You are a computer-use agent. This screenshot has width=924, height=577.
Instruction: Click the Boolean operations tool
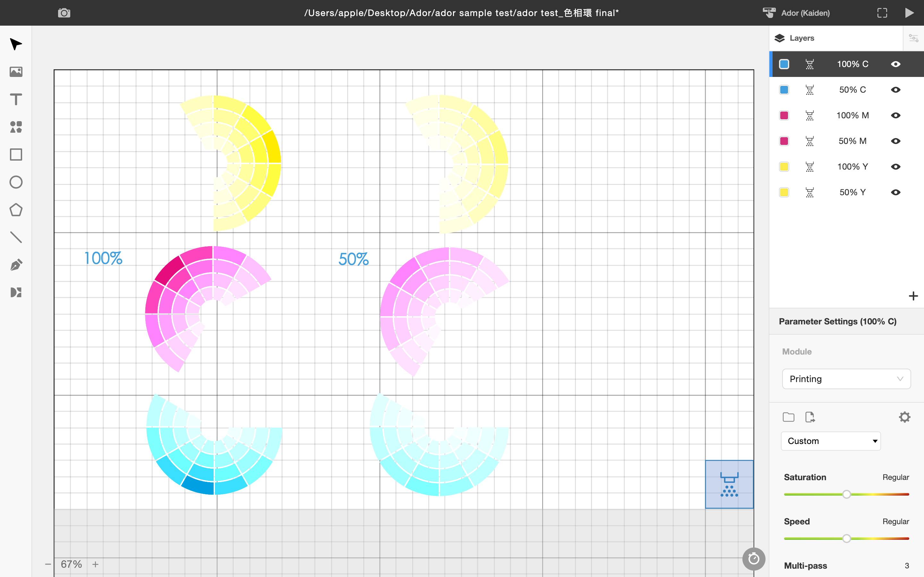click(16, 292)
